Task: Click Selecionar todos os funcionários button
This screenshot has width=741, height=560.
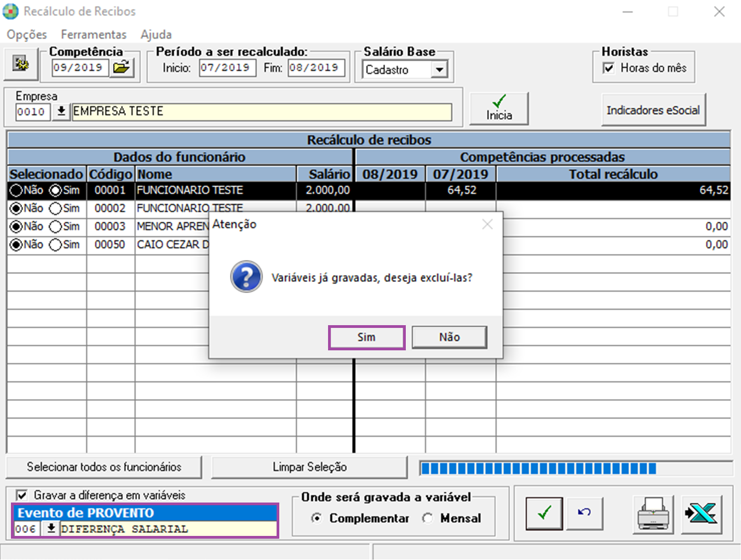Action: (104, 467)
